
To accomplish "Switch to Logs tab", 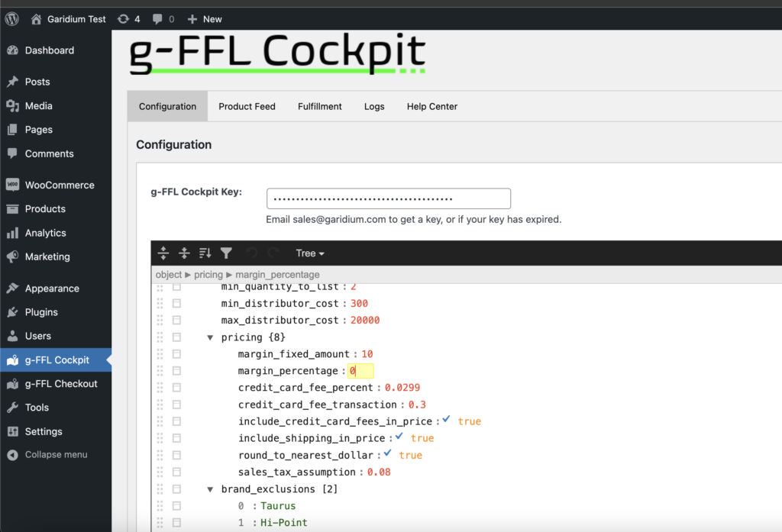I will (374, 106).
